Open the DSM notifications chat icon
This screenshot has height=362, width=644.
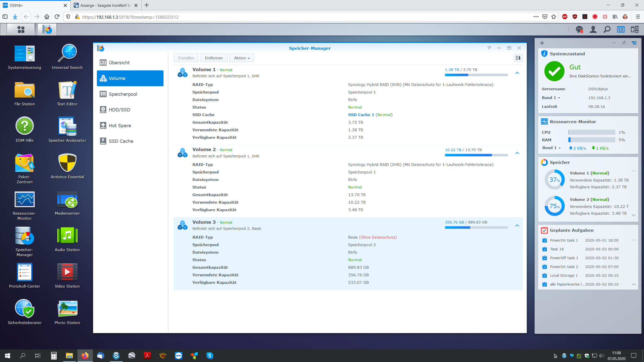tap(579, 30)
